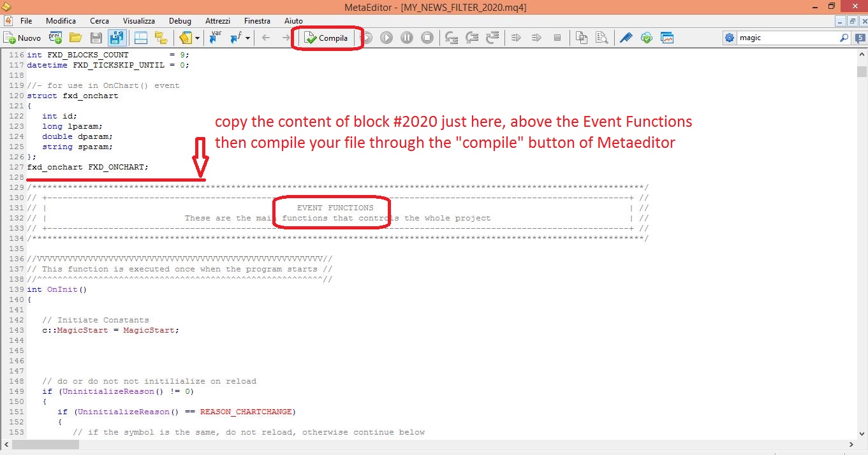The width and height of the screenshot is (868, 455).
Task: Click the Step Out debug icon
Action: 492,38
